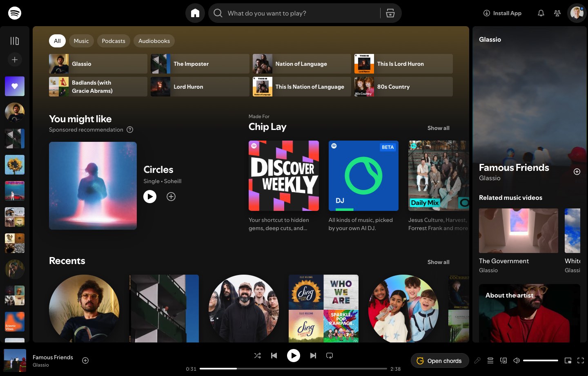
Task: Open Glassio artist link in the now playing bar
Action: (x=41, y=365)
